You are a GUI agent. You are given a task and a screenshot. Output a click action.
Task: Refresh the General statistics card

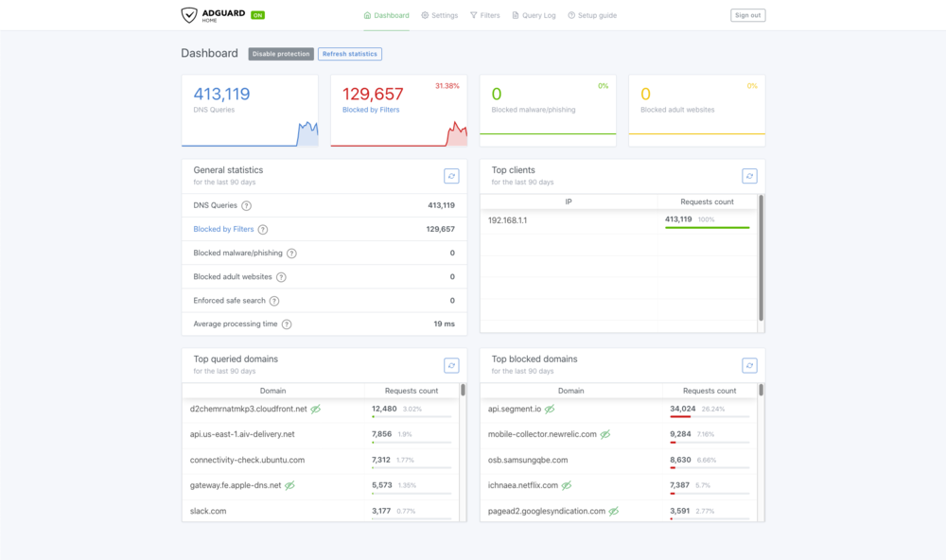[451, 176]
